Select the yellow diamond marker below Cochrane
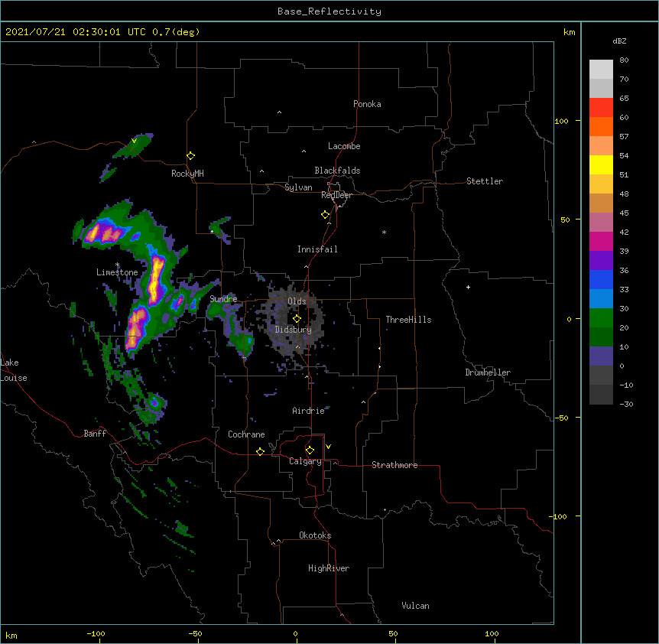The height and width of the screenshot is (644, 659). click(x=260, y=451)
